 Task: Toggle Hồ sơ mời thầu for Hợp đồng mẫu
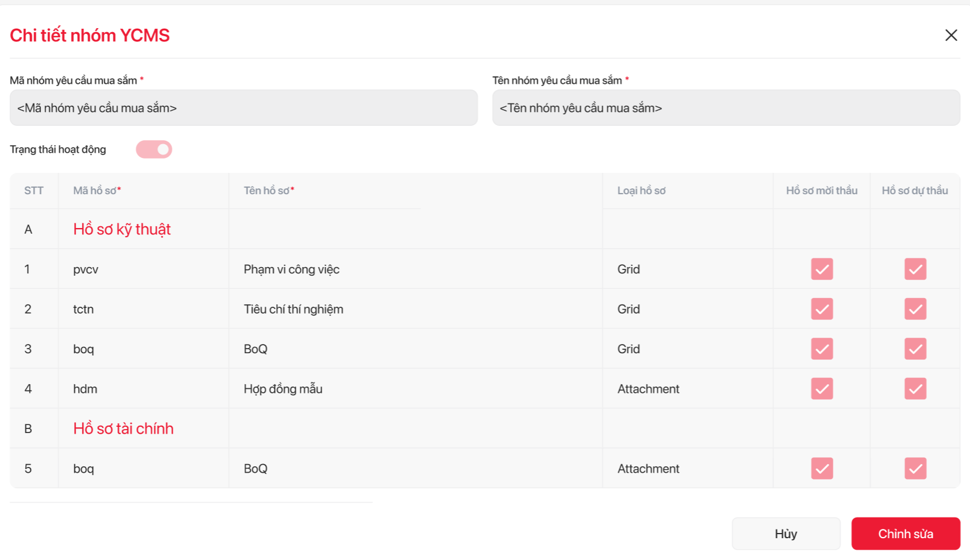point(822,389)
